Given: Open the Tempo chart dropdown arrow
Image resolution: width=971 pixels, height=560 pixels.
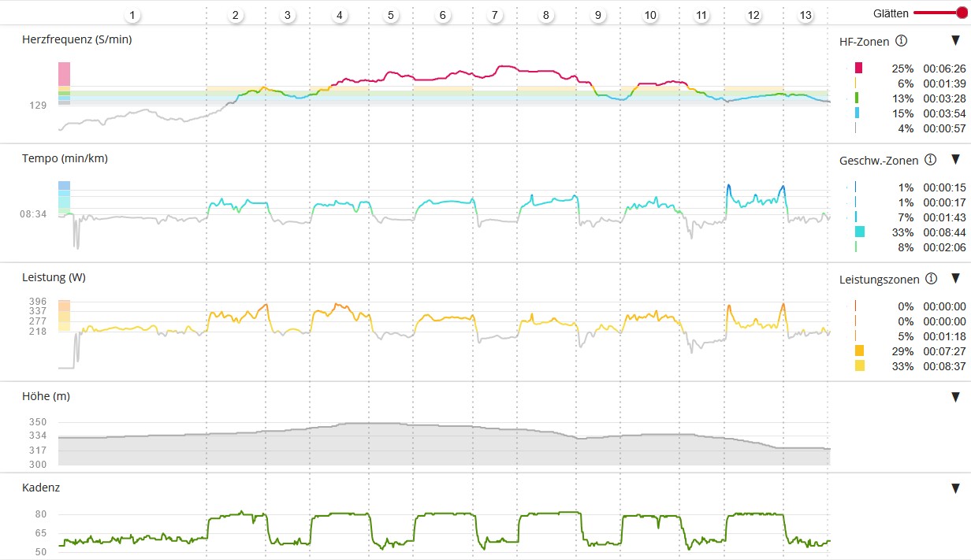Looking at the screenshot, I should coord(955,160).
